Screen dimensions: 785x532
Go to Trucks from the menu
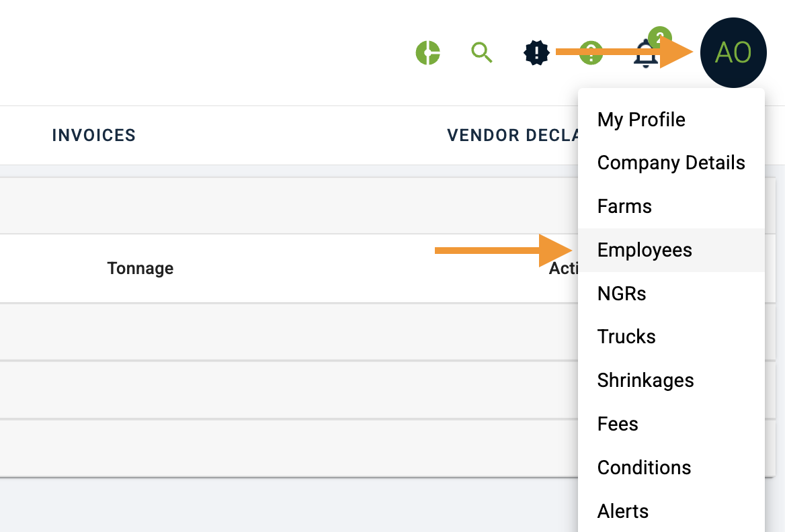click(626, 337)
